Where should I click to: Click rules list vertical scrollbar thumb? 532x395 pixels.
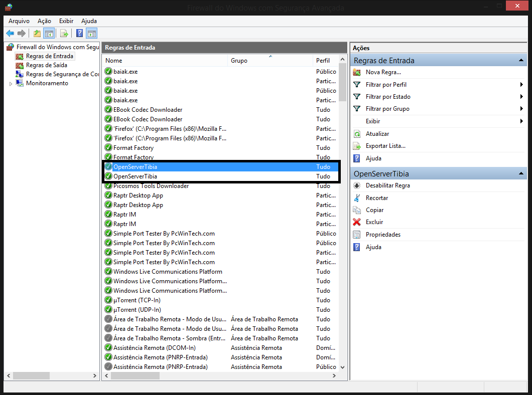tap(343, 82)
